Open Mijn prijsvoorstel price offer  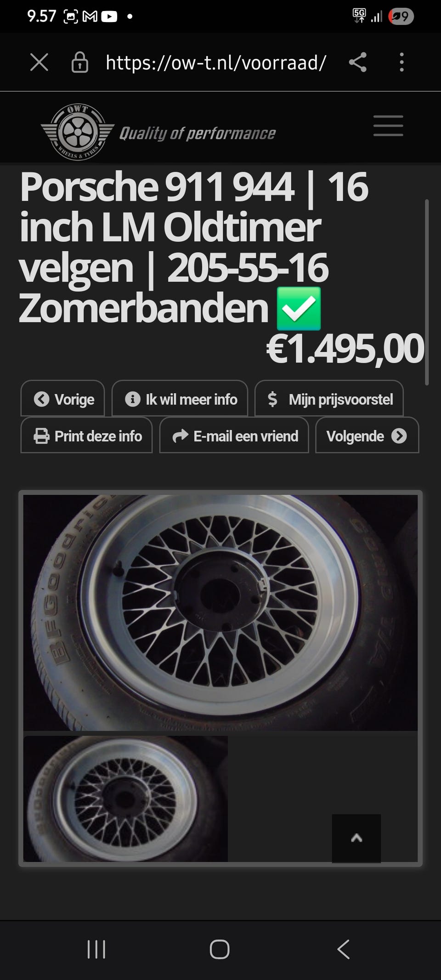coord(329,398)
